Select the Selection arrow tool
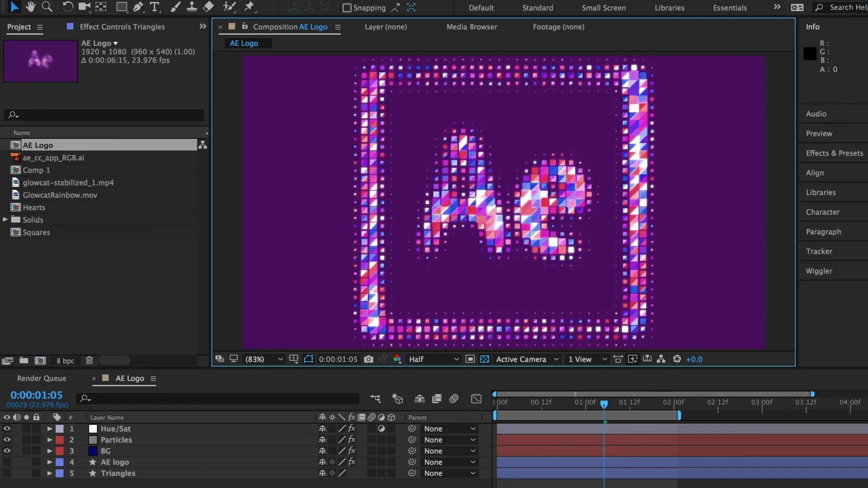Viewport: 868px width, 488px height. 14,7
